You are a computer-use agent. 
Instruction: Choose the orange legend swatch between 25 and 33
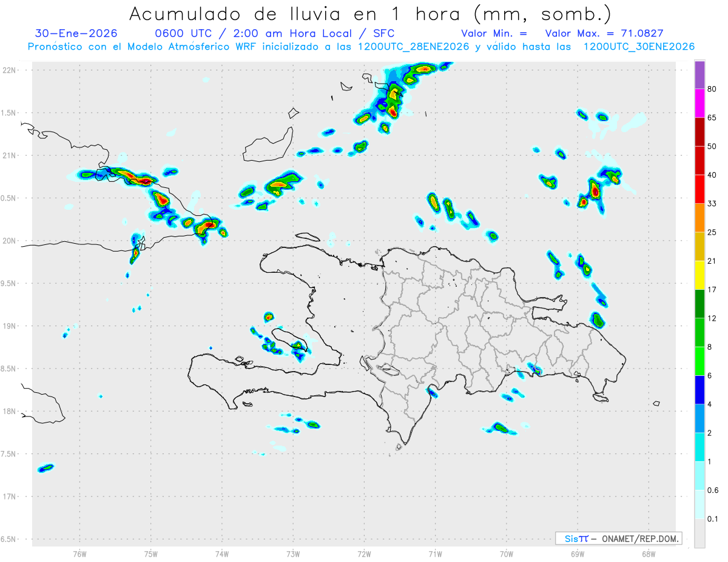(699, 218)
